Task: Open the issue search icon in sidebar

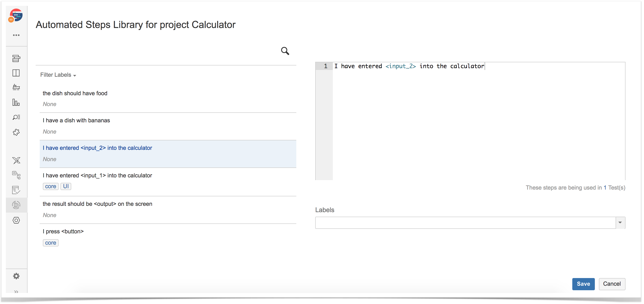Action: coord(16,117)
